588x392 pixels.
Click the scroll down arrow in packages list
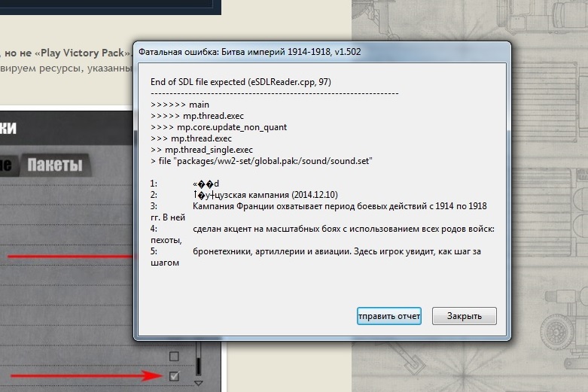click(198, 383)
